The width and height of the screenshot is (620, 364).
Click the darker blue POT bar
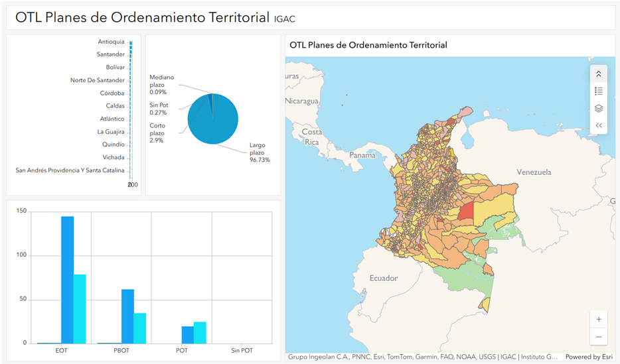pyautogui.click(x=187, y=335)
